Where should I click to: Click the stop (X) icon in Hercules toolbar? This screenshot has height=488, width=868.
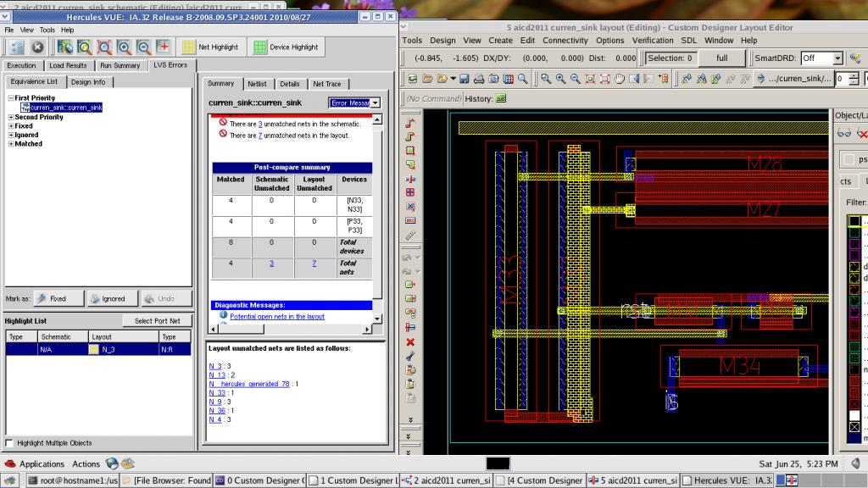[x=38, y=47]
